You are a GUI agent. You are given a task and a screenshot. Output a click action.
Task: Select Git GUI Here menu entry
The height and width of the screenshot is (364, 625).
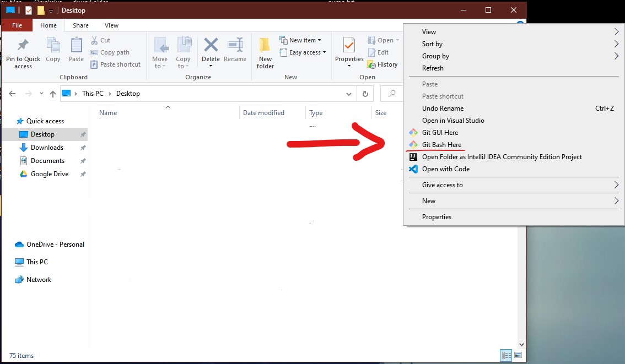(440, 133)
